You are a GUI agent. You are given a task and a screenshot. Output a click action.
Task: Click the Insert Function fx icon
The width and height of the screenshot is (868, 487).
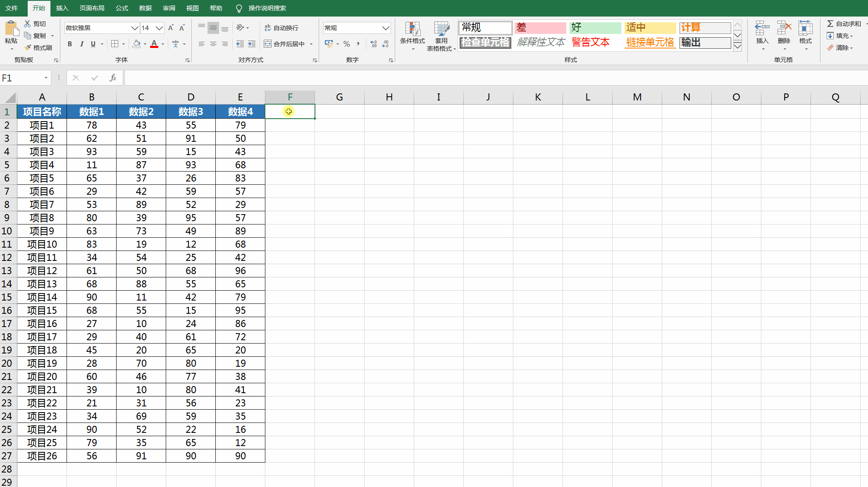pos(112,78)
